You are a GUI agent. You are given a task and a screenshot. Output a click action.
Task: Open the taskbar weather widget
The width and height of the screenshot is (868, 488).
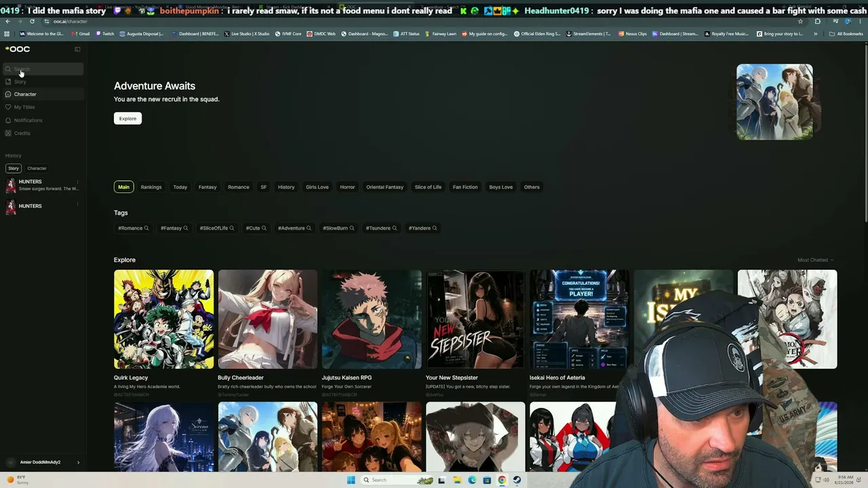pyautogui.click(x=19, y=479)
